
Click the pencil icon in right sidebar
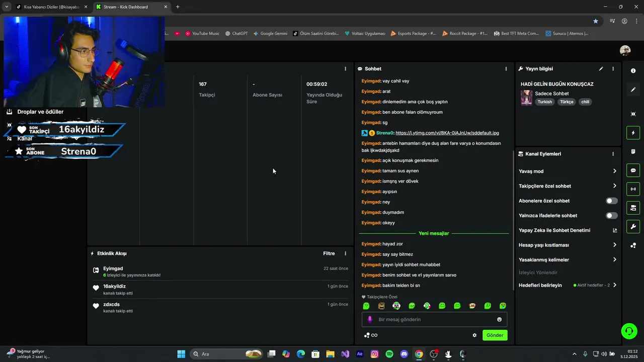pyautogui.click(x=633, y=89)
